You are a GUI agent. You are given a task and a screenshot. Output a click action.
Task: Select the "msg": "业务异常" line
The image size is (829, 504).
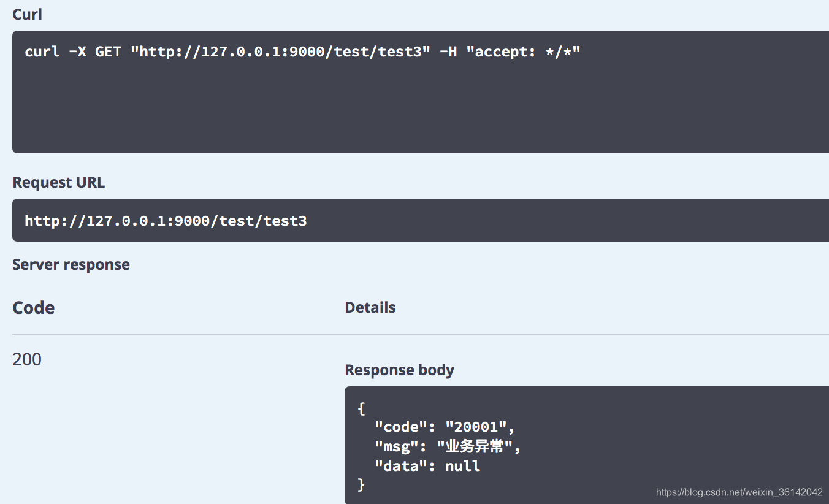click(448, 446)
